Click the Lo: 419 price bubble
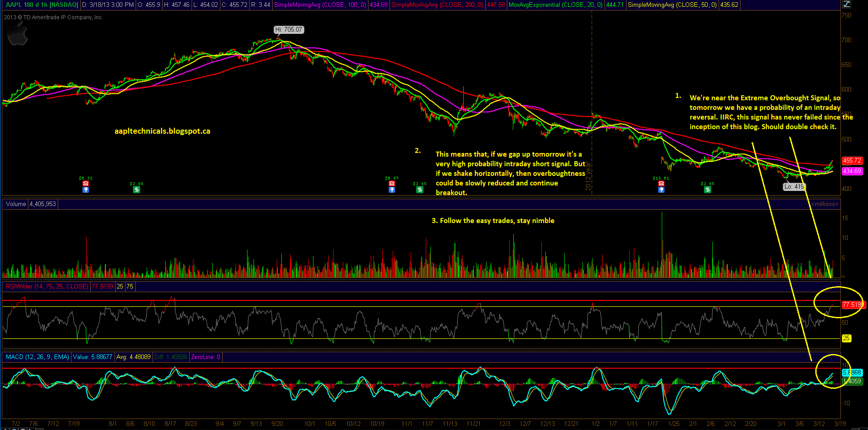The height and width of the screenshot is (430, 868). (793, 186)
